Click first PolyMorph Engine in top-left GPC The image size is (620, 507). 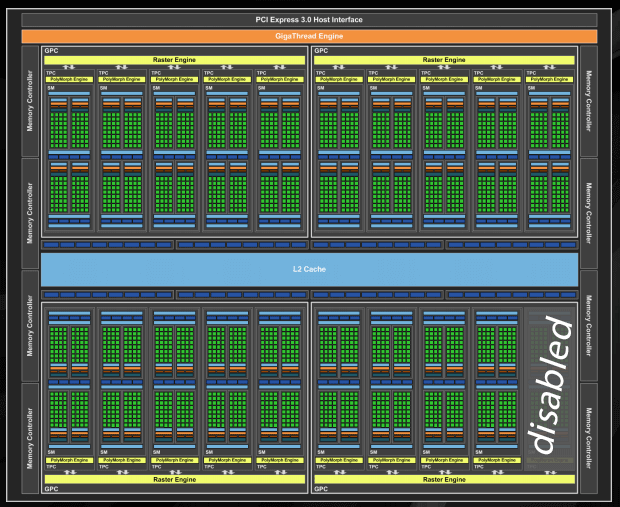(x=69, y=79)
